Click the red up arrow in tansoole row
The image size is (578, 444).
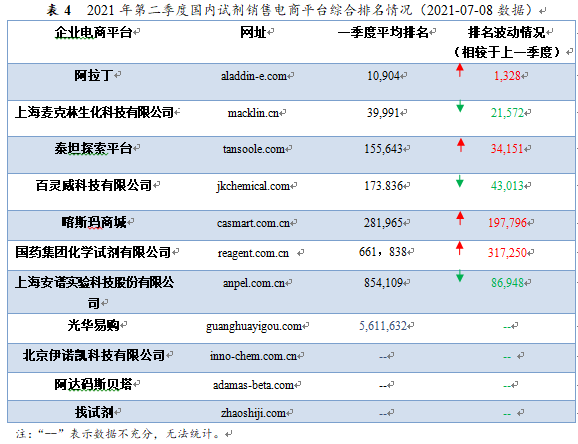coord(460,145)
